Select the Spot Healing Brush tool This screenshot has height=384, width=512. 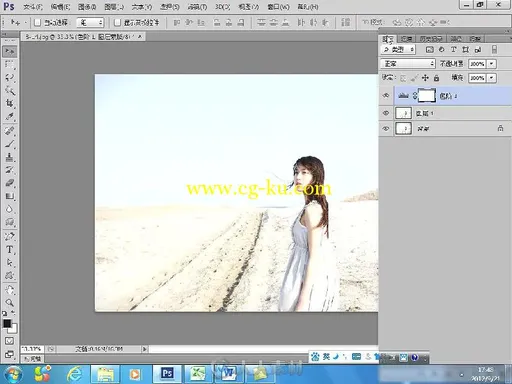(10, 131)
